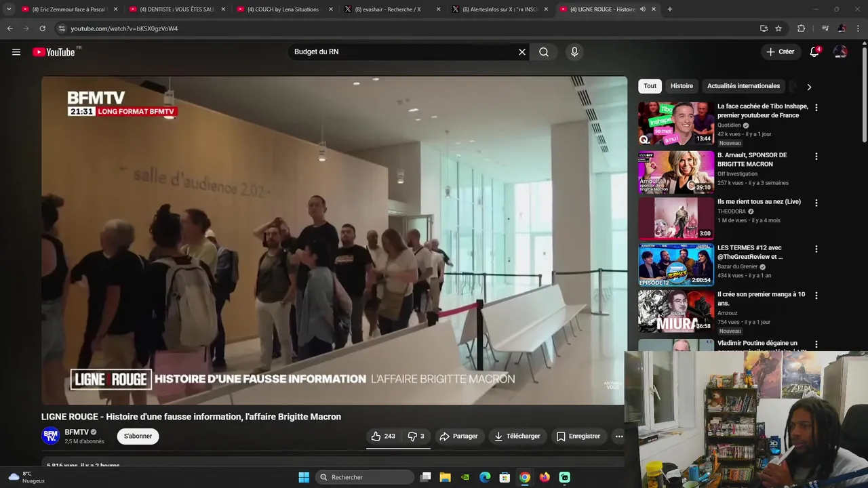Bookmark this page with the star icon
868x488 pixels.
click(x=778, y=28)
